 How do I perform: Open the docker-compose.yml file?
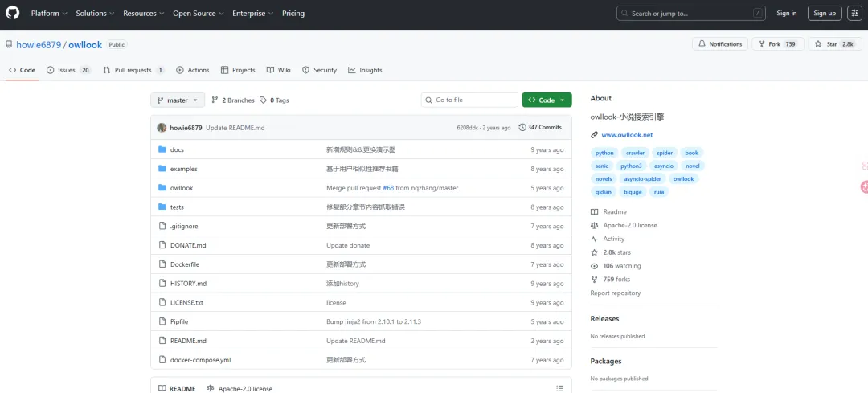(200, 360)
